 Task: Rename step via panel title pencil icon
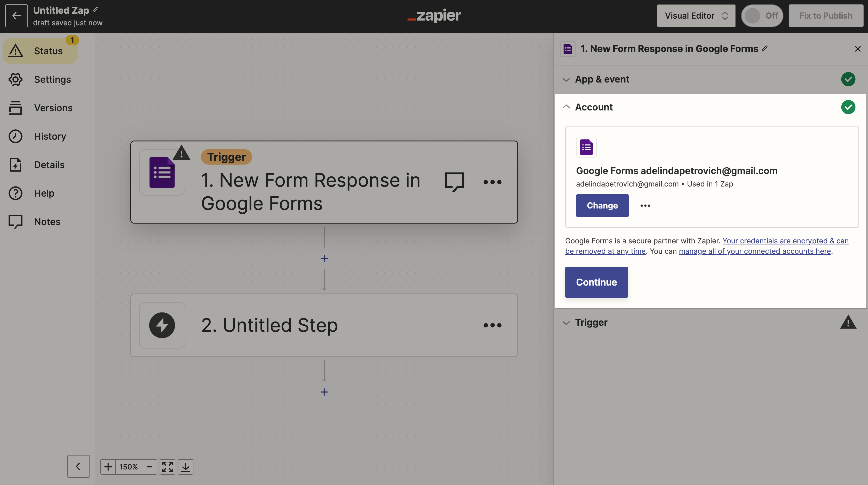[765, 49]
